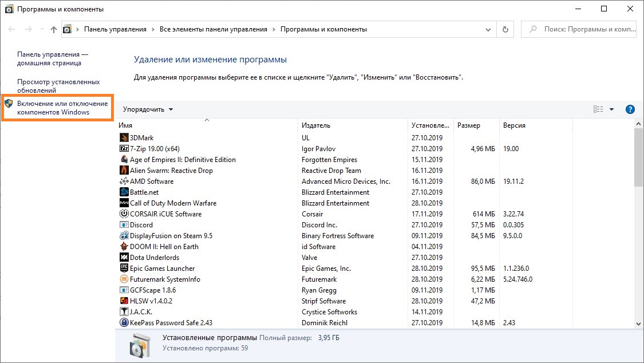Open the Упорядочить dropdown menu
This screenshot has width=644, height=363.
click(148, 109)
